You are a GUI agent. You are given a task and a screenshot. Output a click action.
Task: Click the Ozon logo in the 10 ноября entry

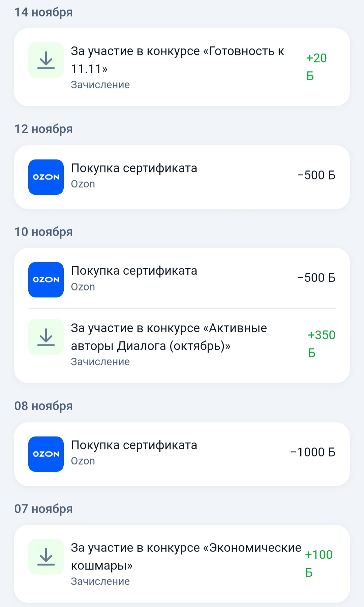click(x=46, y=280)
